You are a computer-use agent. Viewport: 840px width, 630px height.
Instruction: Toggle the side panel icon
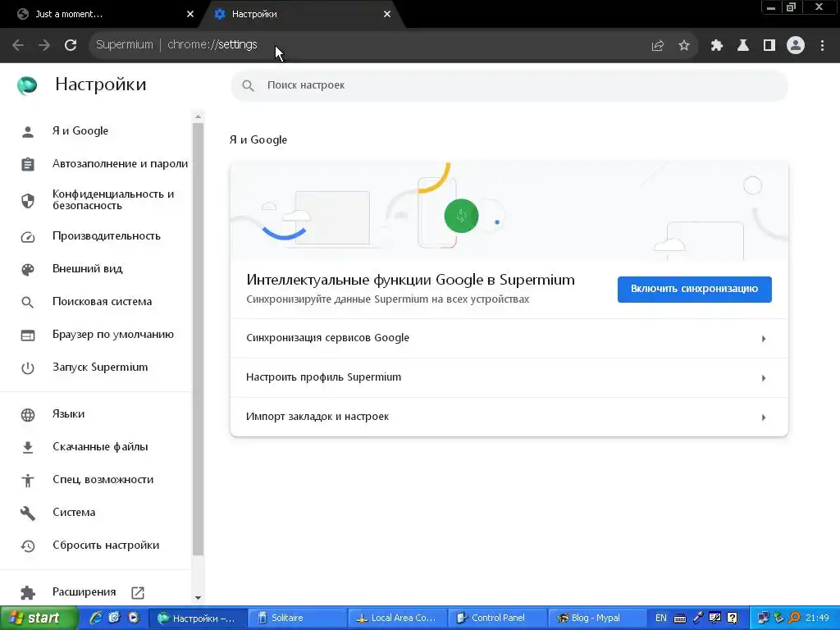pyautogui.click(x=769, y=46)
